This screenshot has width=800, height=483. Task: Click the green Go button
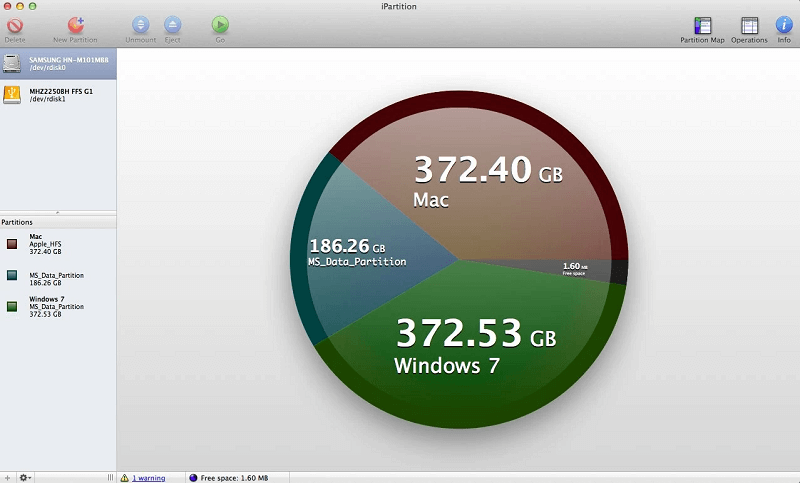pyautogui.click(x=220, y=26)
